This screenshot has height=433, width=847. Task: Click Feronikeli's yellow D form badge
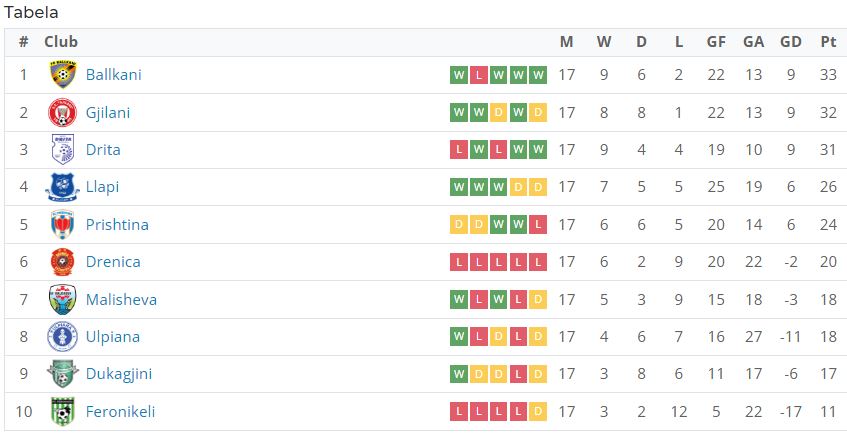point(538,412)
